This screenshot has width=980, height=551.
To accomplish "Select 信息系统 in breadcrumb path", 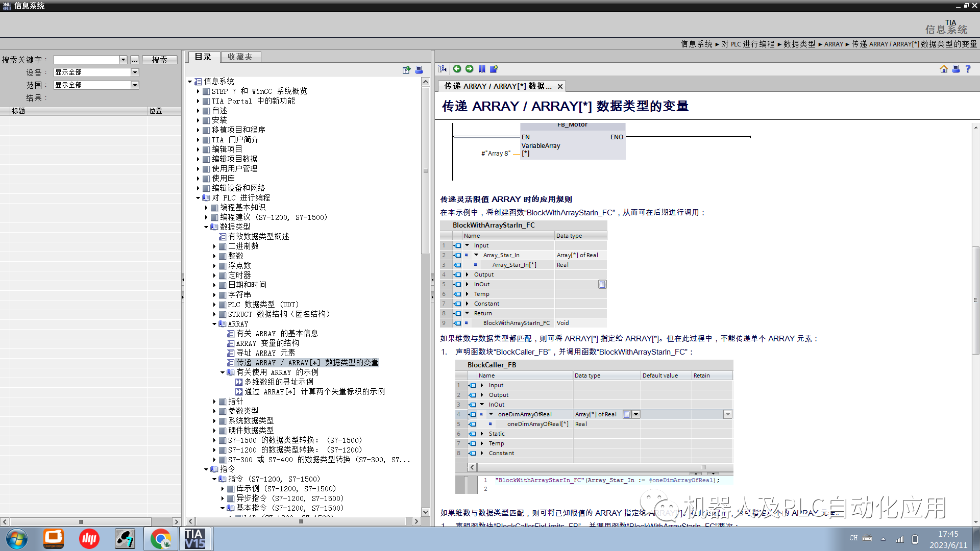I will coord(696,44).
